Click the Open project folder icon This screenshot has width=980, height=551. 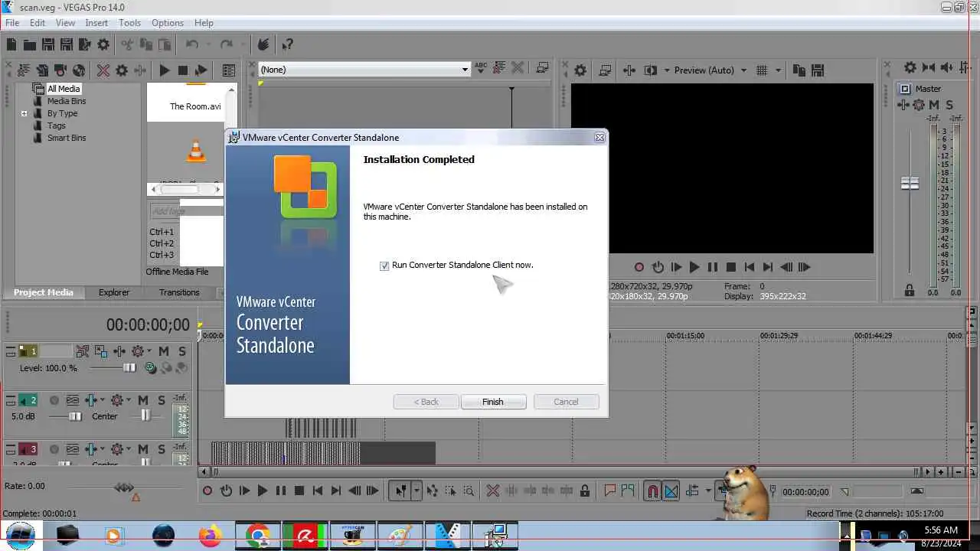click(29, 45)
